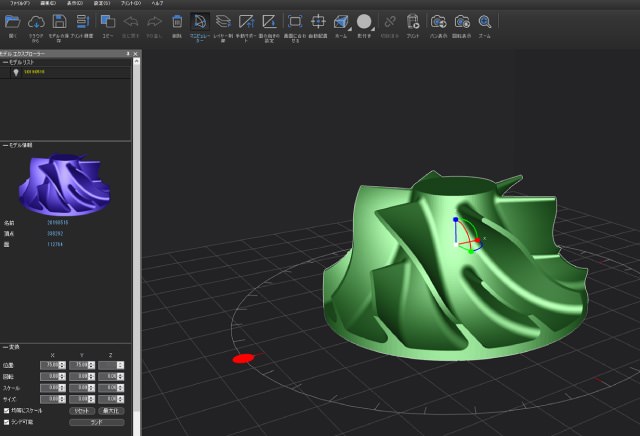Select the Manipulator tool
640x436 pixels.
pyautogui.click(x=200, y=21)
